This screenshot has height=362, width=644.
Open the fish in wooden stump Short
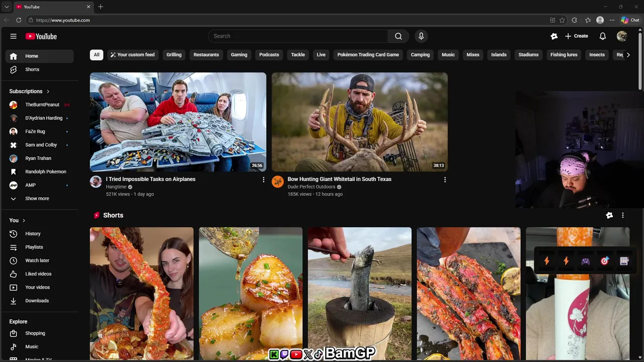(360, 294)
